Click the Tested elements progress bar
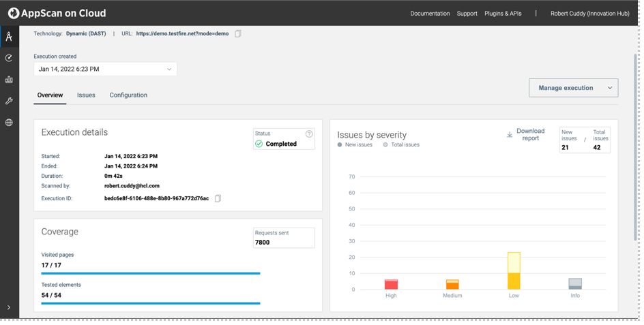This screenshot has width=644, height=325. 151,303
